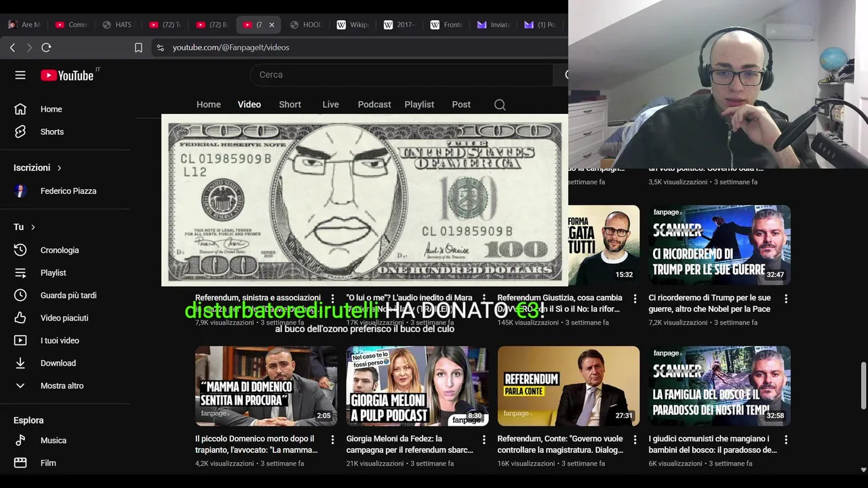Bookmark this page with bookmark icon

pos(138,47)
